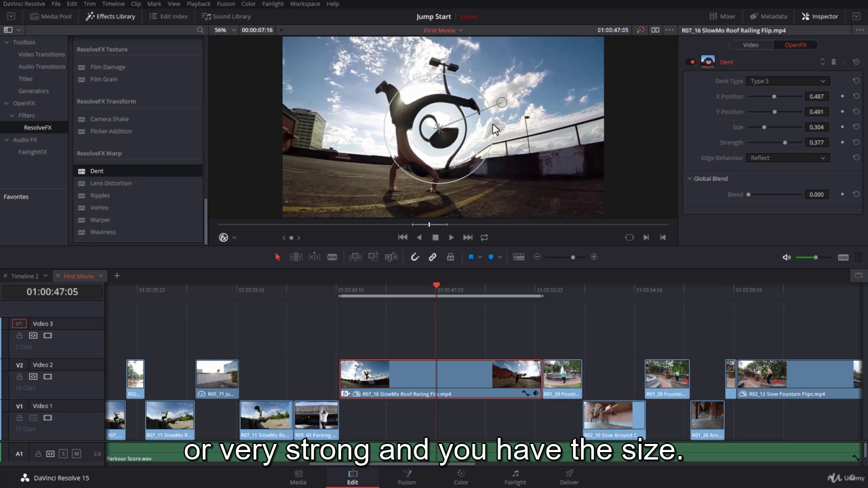This screenshot has height=488, width=868.
Task: Adjust the Strength slider handle
Action: click(785, 142)
